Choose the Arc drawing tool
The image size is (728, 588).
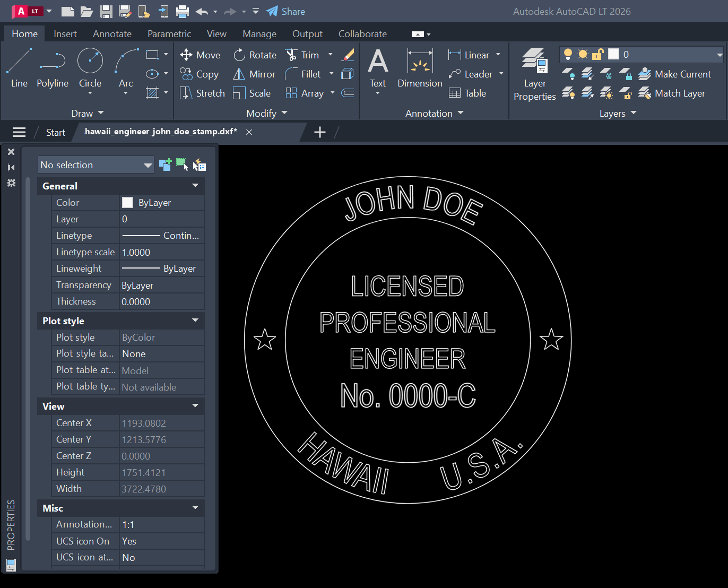point(126,67)
